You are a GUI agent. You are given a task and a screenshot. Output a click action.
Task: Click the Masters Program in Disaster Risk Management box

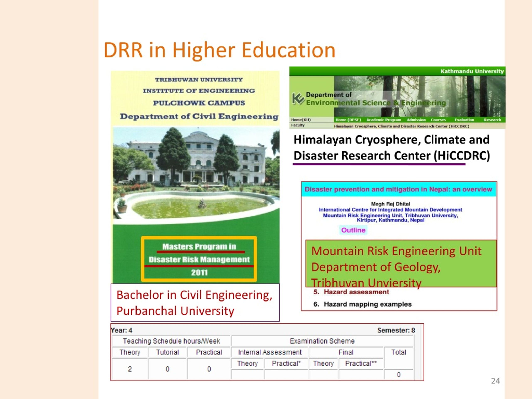[x=199, y=259]
